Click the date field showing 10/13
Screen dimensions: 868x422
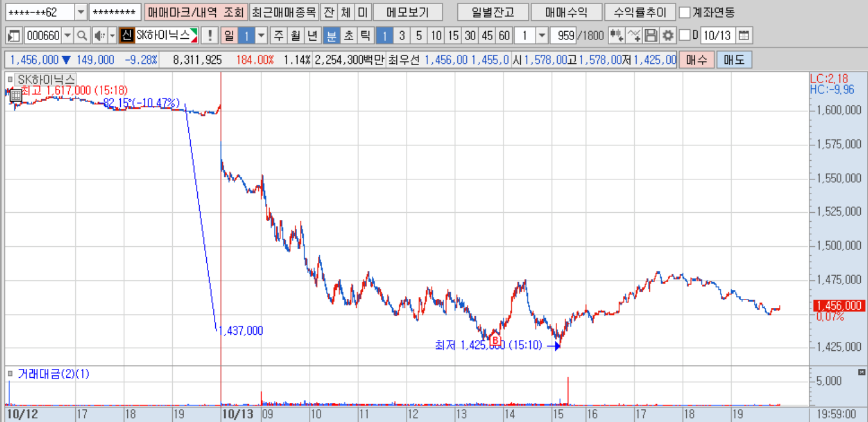tap(717, 36)
